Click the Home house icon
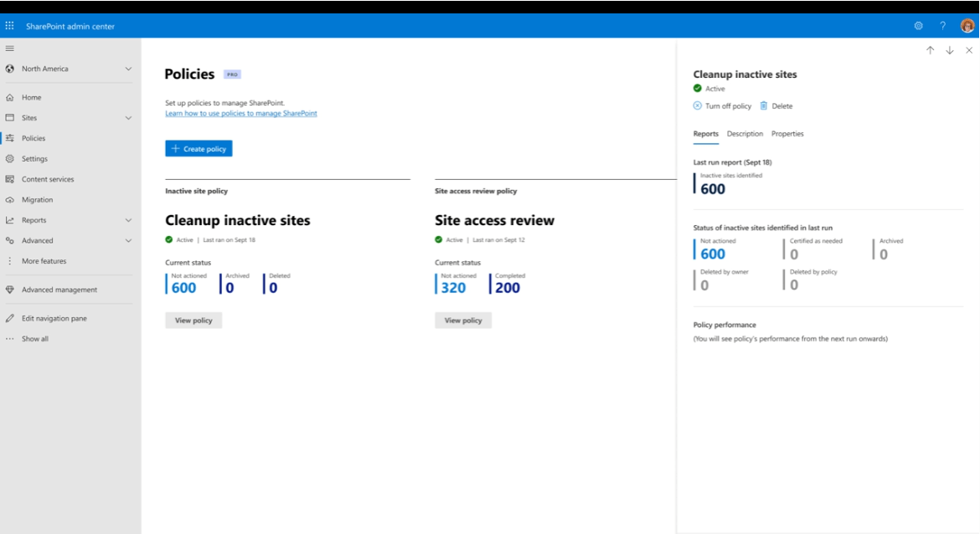The height and width of the screenshot is (534, 980). pos(9,97)
